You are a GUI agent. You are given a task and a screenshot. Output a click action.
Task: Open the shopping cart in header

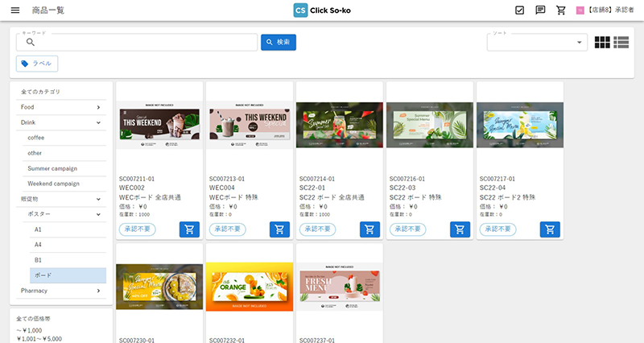point(560,10)
